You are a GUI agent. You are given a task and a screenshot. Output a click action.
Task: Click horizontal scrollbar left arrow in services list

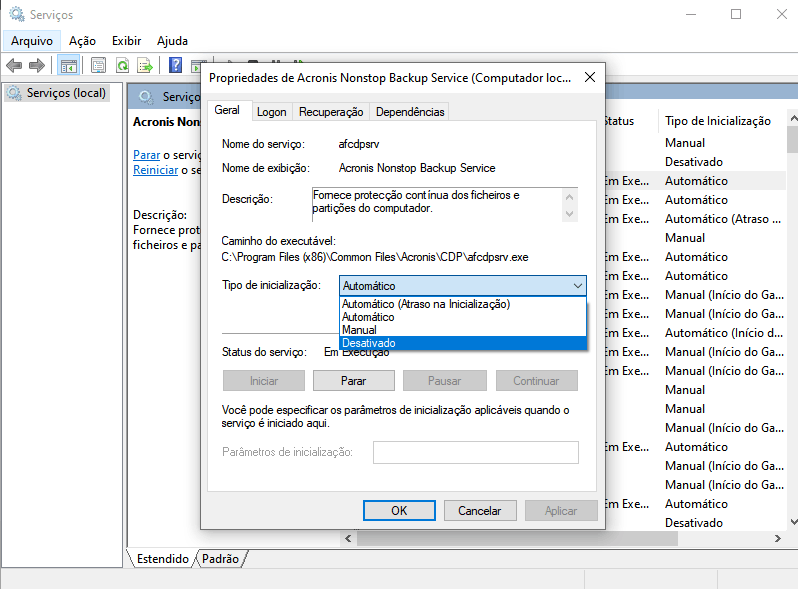coord(348,539)
